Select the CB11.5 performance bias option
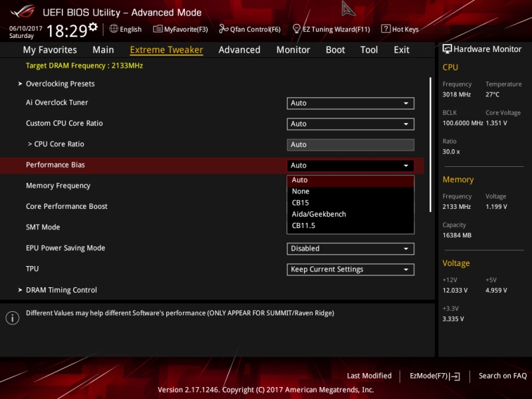Image resolution: width=532 pixels, height=399 pixels. [350, 225]
